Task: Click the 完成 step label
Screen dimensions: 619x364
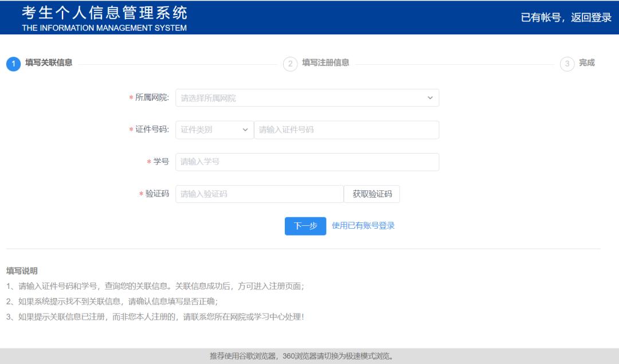Action: click(586, 63)
